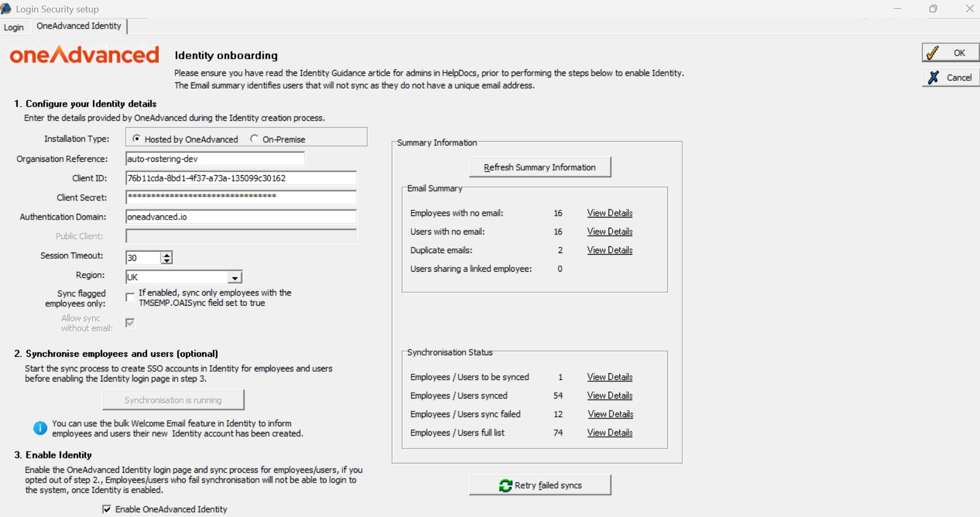The image size is (980, 517).
Task: Click Refresh Summary Information button
Action: coord(540,167)
